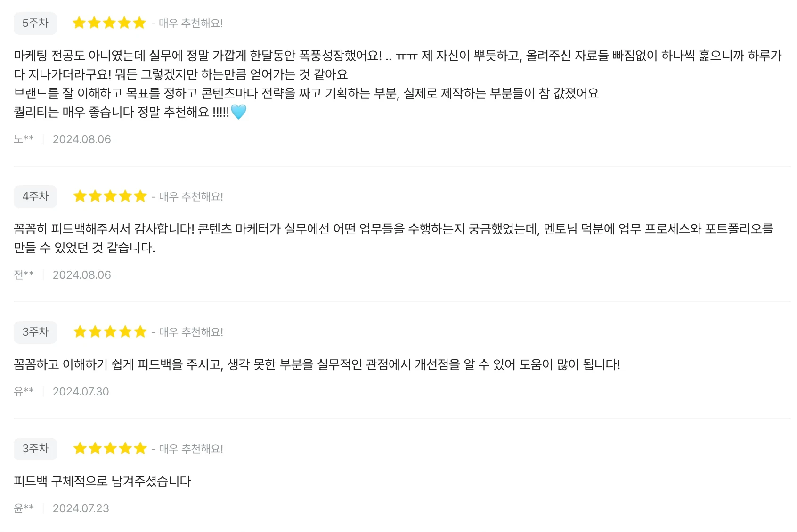Click the 4주차 week badge
The image size is (797, 532).
pos(35,196)
